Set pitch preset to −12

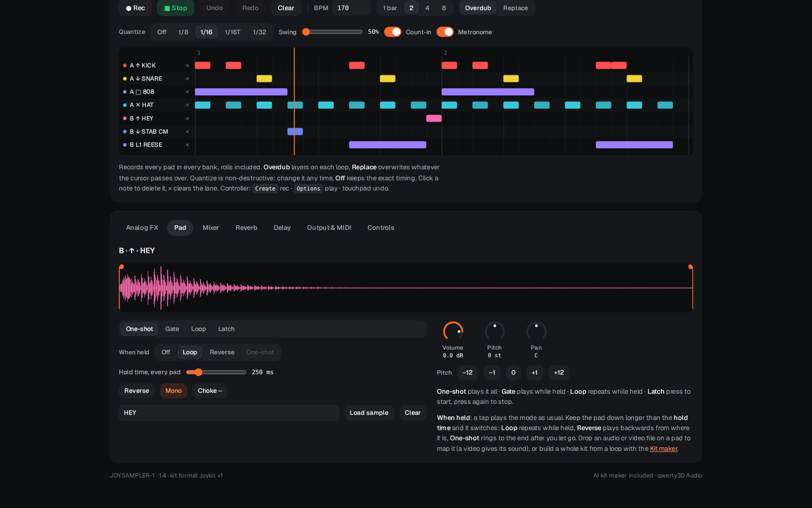[467, 373]
